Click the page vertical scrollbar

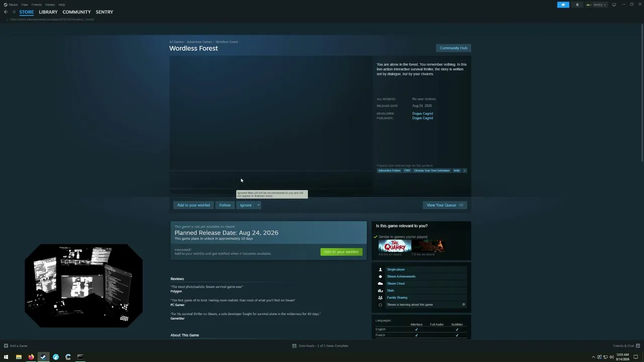(641, 93)
